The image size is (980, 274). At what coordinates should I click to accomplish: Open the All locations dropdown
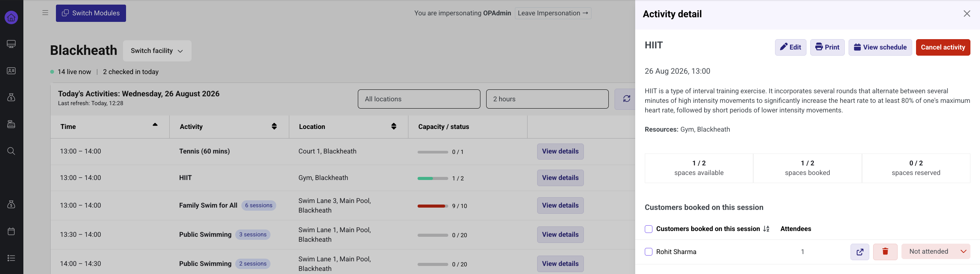click(419, 99)
